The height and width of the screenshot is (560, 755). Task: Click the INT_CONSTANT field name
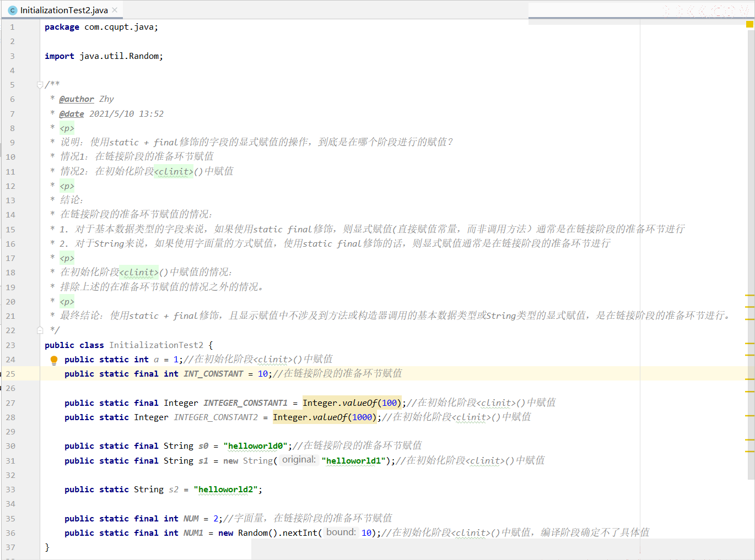tap(213, 374)
